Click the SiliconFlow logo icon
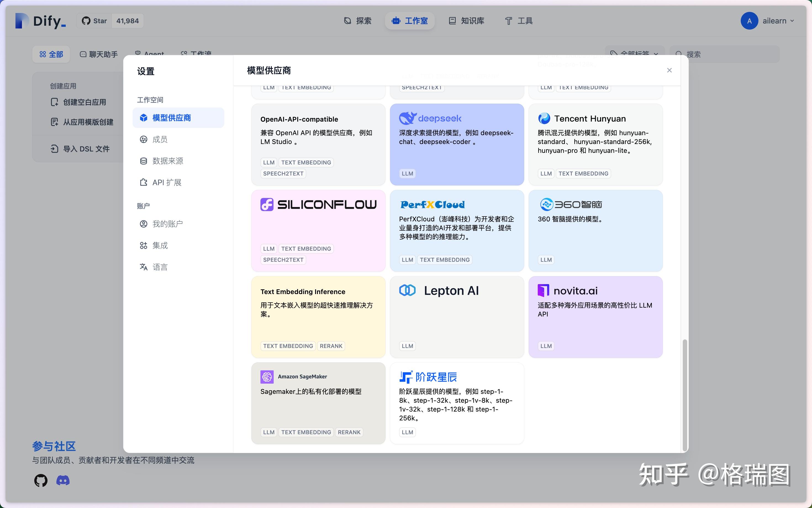This screenshot has width=812, height=508. (x=267, y=204)
